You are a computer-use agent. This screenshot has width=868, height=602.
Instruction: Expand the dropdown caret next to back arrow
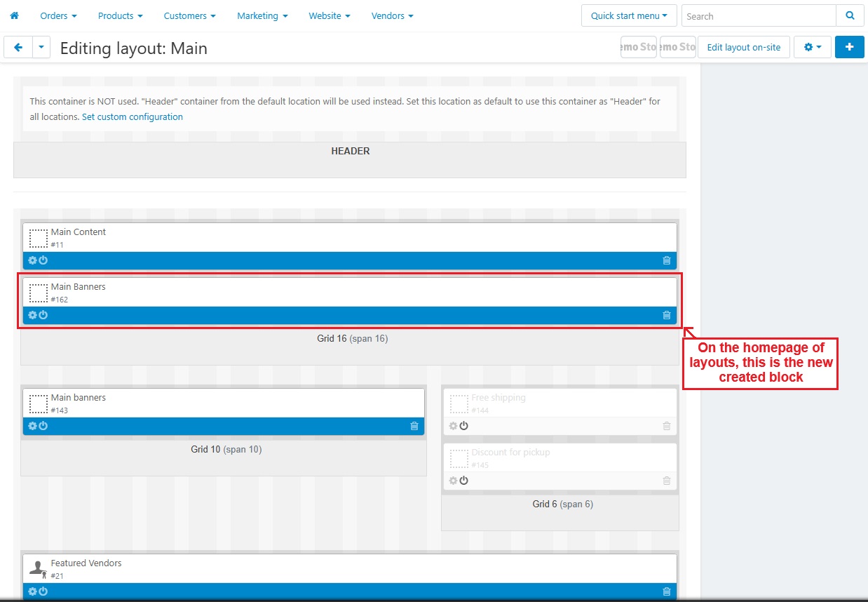click(x=41, y=47)
